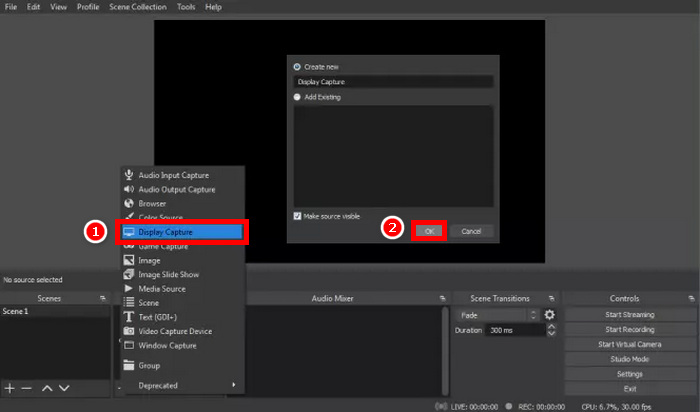Choose Text (GDI+) source icon
The image size is (700, 412).
pyautogui.click(x=128, y=317)
